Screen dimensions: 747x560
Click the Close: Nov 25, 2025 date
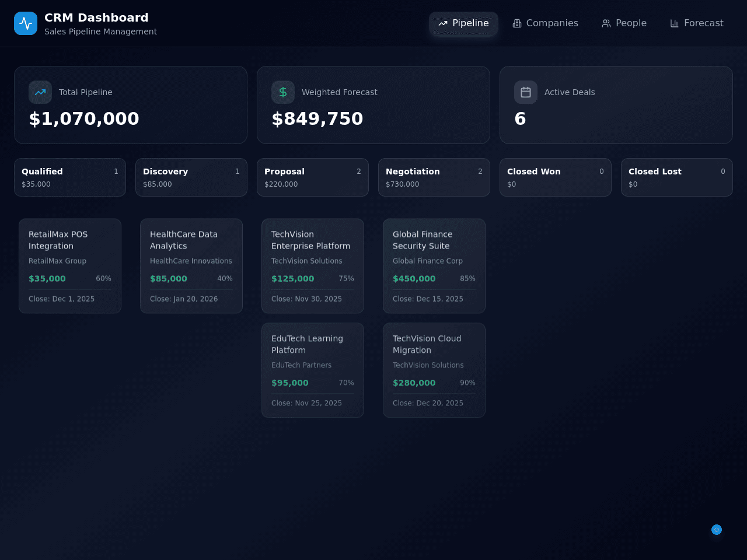coord(306,403)
